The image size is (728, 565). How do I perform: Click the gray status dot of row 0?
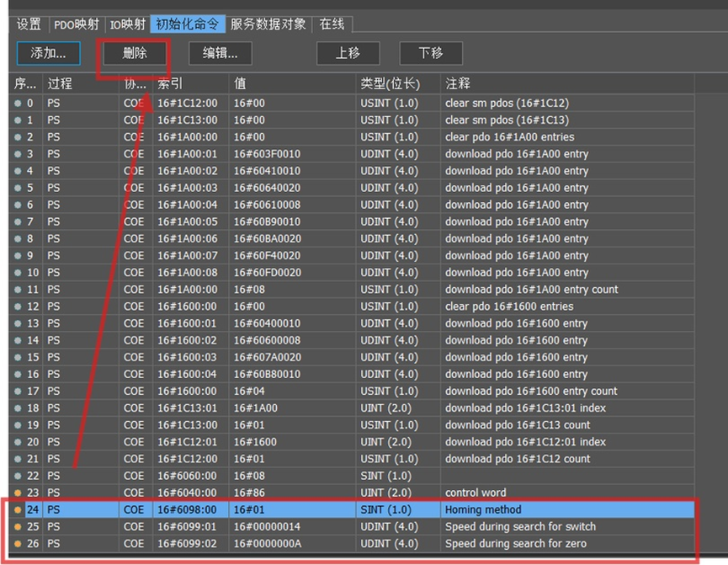pyautogui.click(x=18, y=104)
